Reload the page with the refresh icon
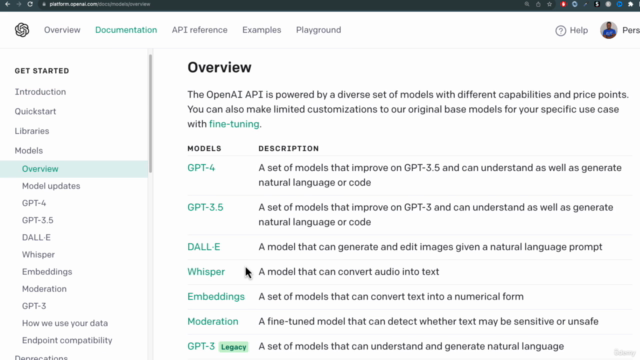Viewport: 640px width, 360px height. click(x=30, y=4)
